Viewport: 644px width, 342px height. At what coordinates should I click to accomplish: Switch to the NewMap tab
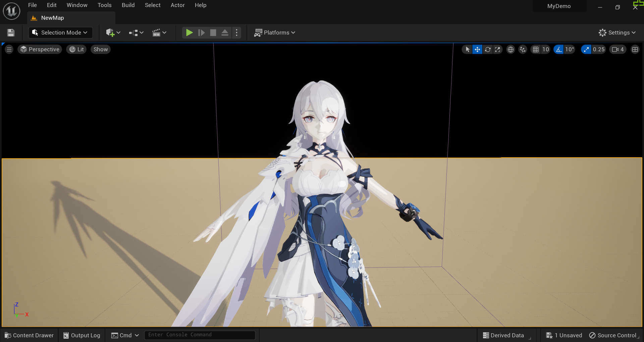click(71, 18)
